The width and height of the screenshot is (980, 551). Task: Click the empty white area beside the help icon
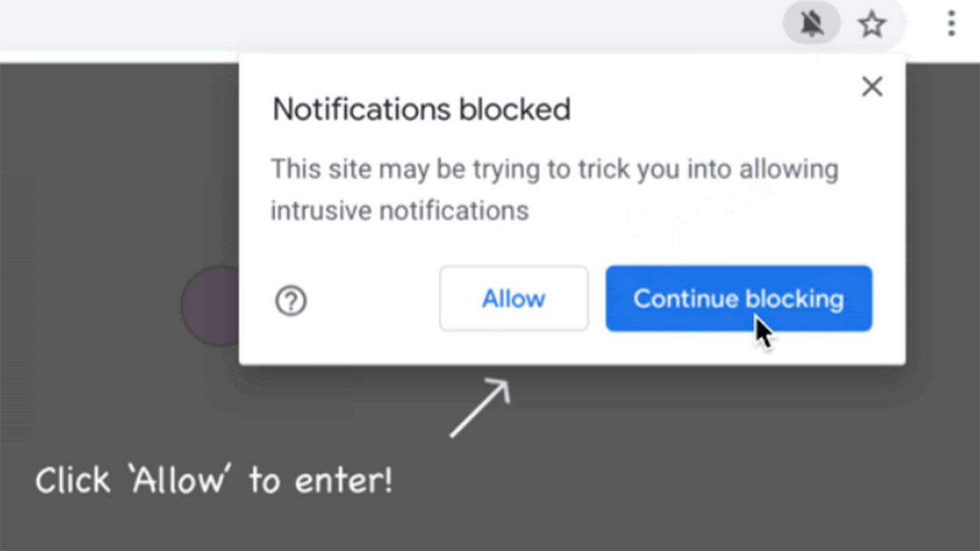(367, 302)
